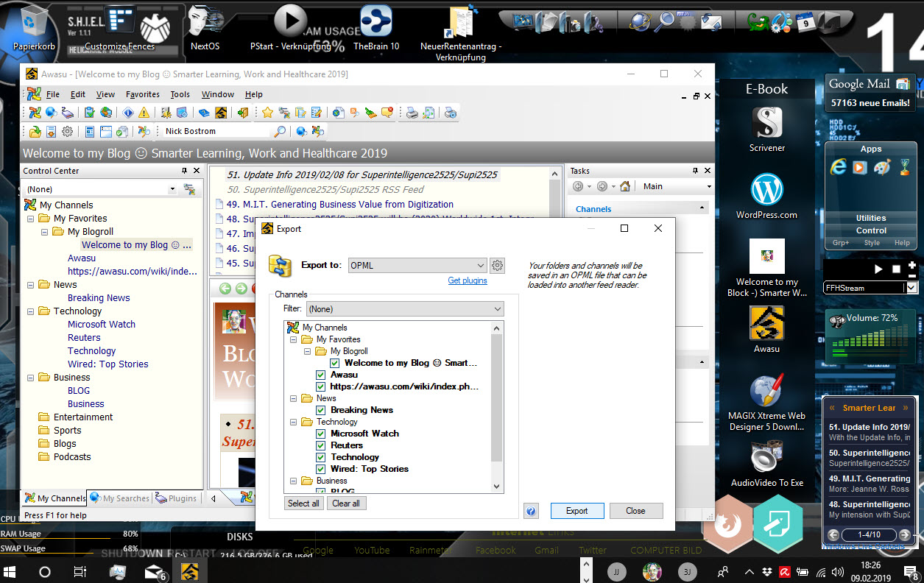The width and height of the screenshot is (924, 583).
Task: Collapse the Technology folder in Control Center tree
Action: [31, 311]
